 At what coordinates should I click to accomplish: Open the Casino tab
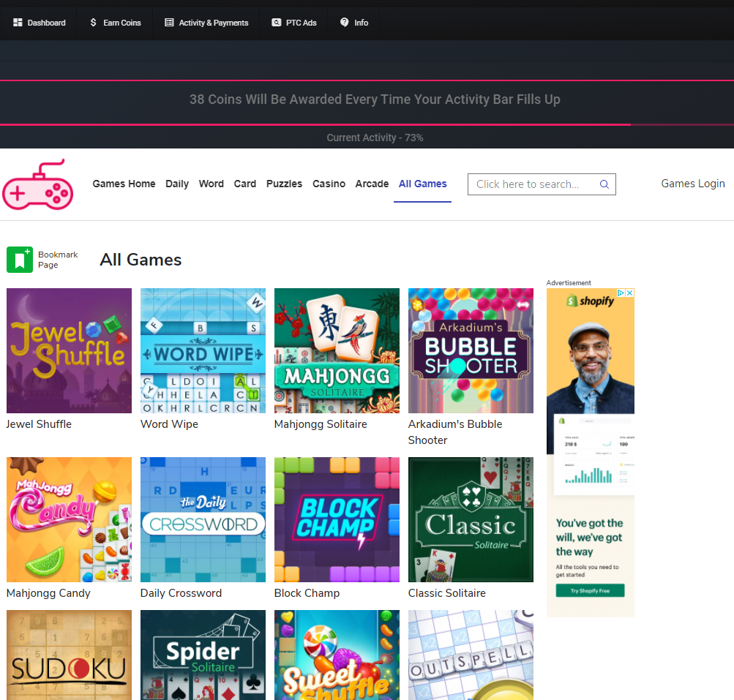coord(329,184)
